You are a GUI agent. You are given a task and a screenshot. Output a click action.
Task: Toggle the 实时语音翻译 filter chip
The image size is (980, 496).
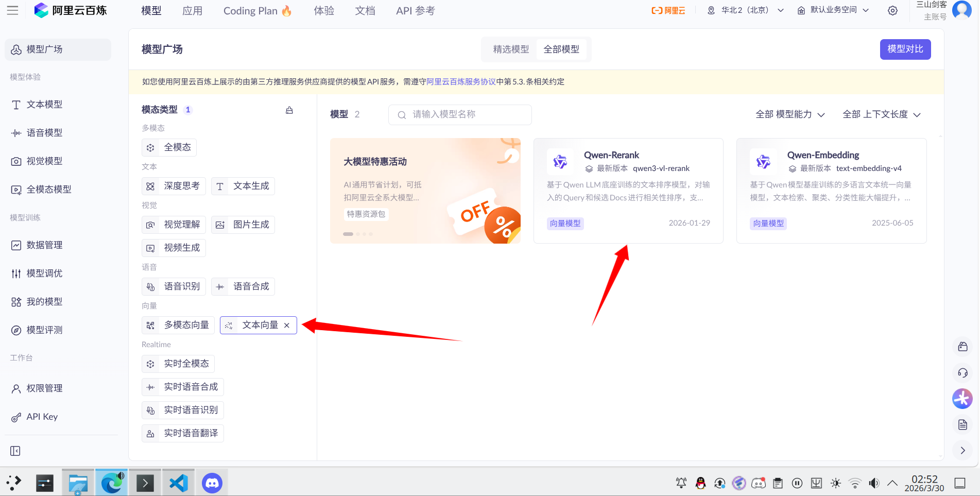(x=183, y=433)
